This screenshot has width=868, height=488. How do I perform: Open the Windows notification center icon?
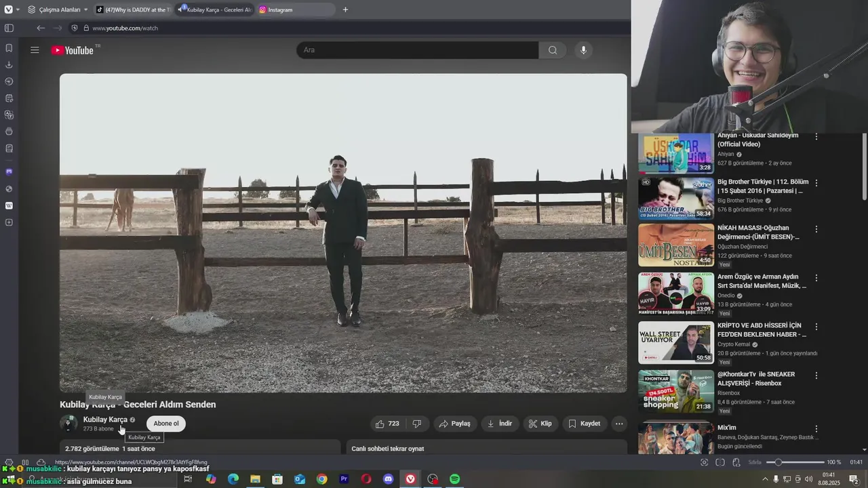(854, 479)
